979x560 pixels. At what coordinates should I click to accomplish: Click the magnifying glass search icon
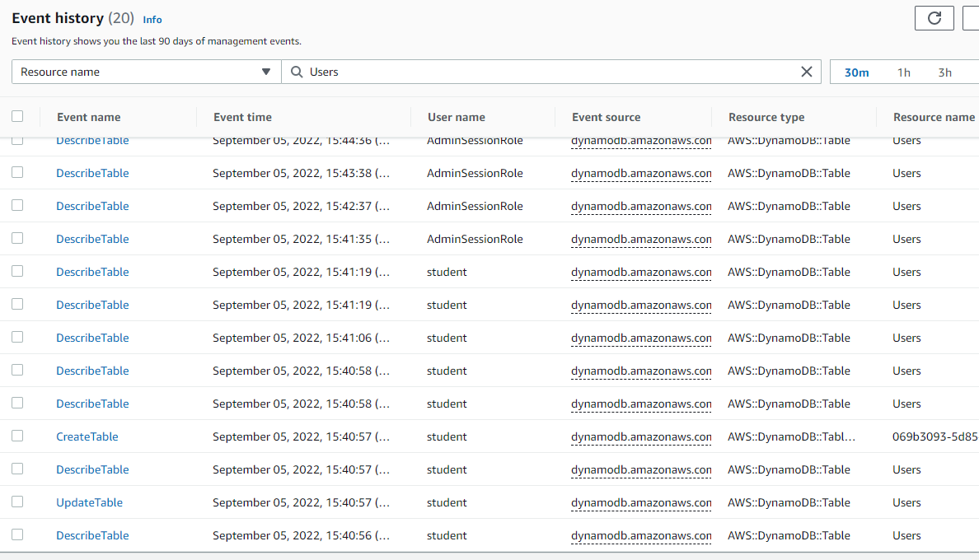coord(296,72)
